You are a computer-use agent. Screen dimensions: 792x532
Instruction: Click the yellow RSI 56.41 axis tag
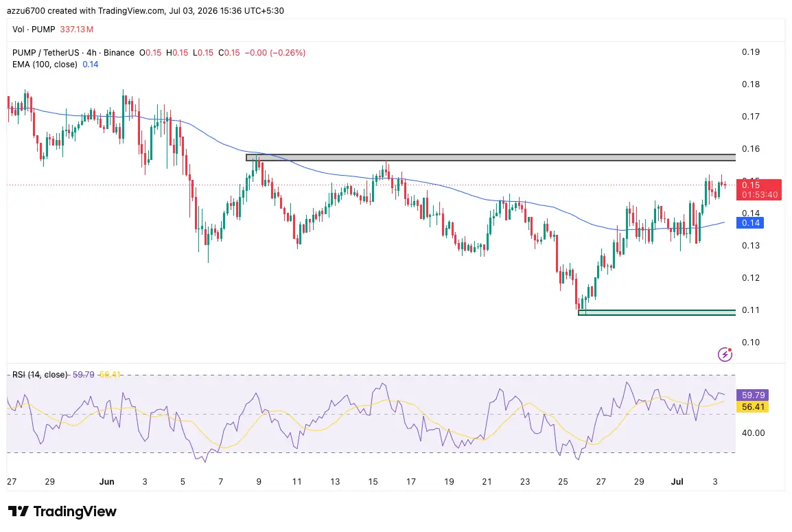click(753, 406)
